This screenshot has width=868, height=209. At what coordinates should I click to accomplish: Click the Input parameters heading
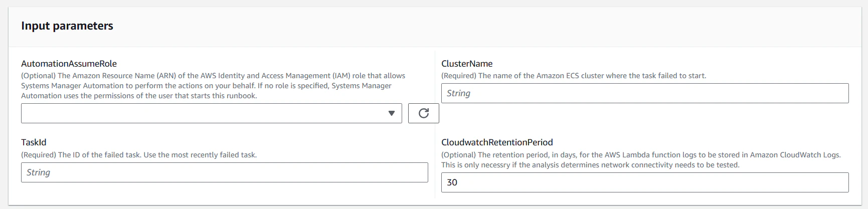click(x=67, y=26)
